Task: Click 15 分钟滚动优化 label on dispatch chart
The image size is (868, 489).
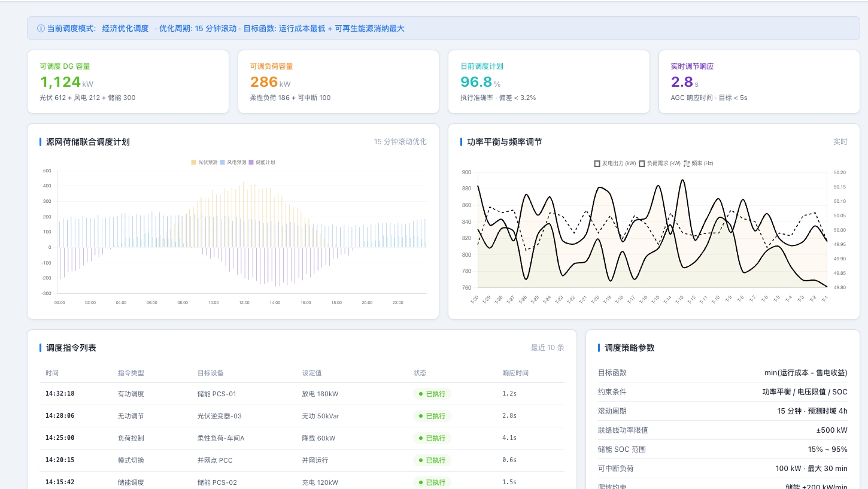Action: (400, 142)
